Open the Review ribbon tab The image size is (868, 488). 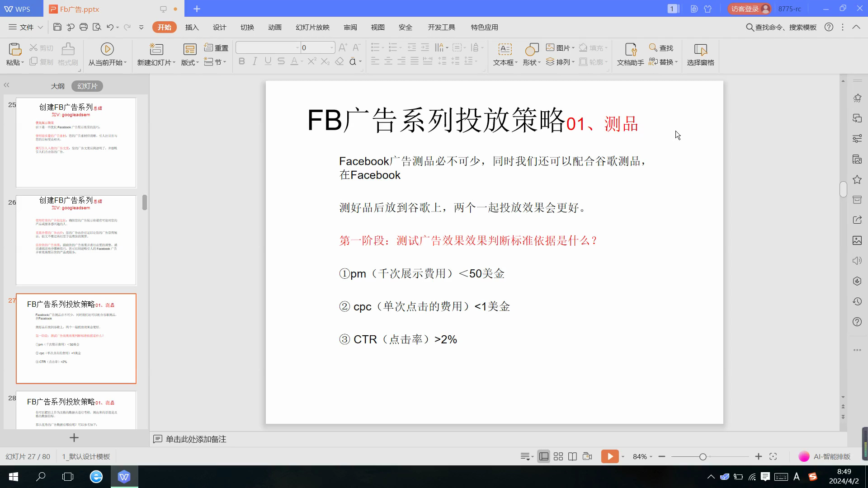[x=350, y=27]
